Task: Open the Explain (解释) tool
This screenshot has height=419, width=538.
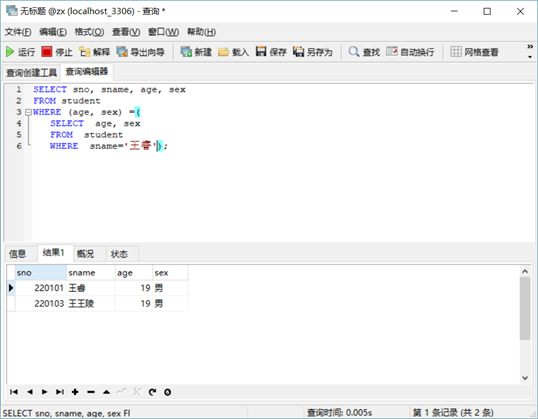Action: tap(84, 52)
